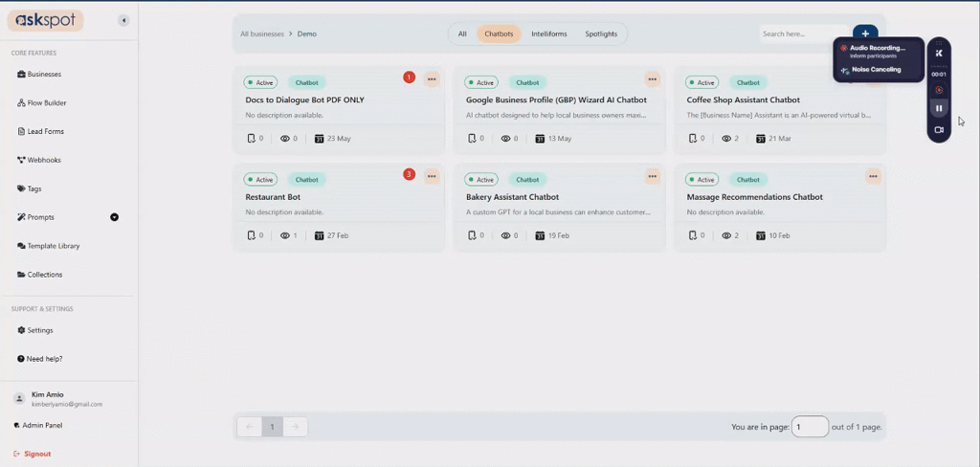980x467 pixels.
Task: Select the All filter tab
Action: [x=462, y=33]
